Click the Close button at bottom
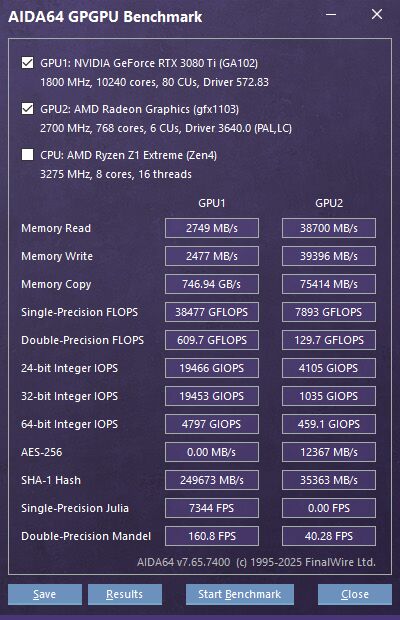 [355, 594]
